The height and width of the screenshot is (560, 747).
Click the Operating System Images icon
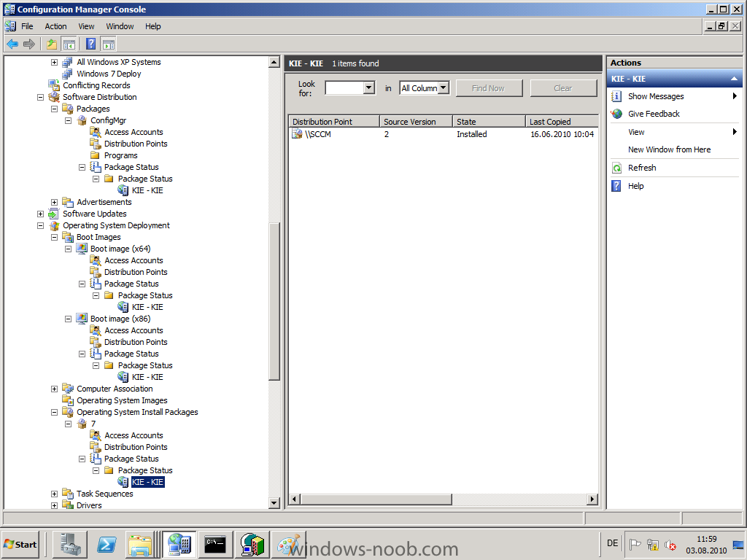pyautogui.click(x=68, y=400)
